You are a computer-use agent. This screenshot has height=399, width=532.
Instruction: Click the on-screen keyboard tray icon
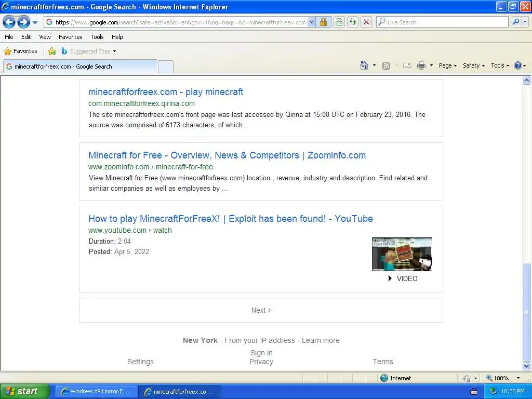pos(474,392)
